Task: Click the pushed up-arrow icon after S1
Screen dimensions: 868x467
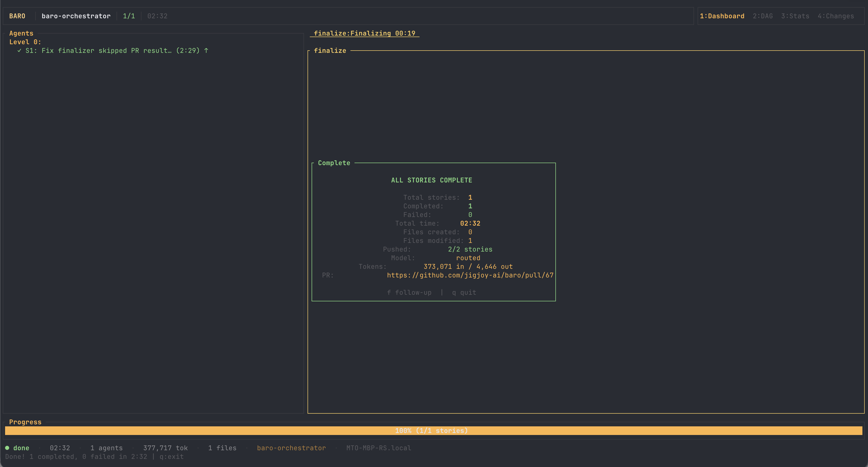Action: (x=206, y=51)
